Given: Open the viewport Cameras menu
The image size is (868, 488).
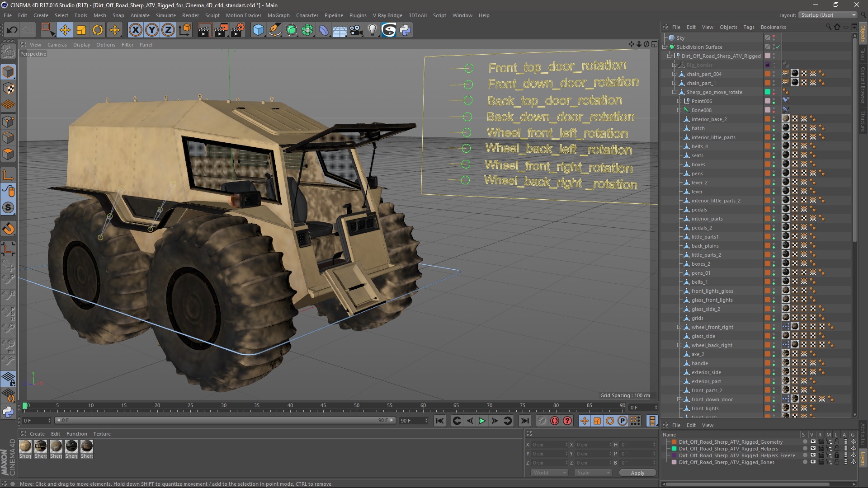Looking at the screenshot, I should 57,45.
